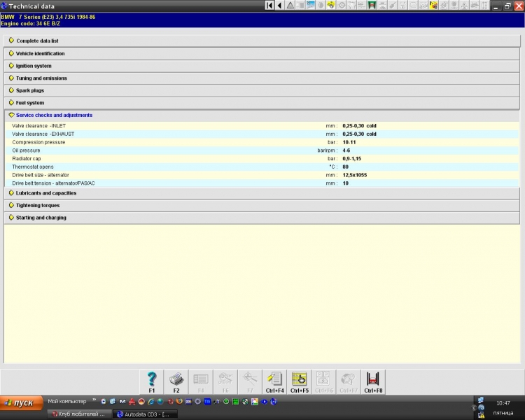Click the greyed F7 button
Screen dimensions: 525x420
point(250,382)
